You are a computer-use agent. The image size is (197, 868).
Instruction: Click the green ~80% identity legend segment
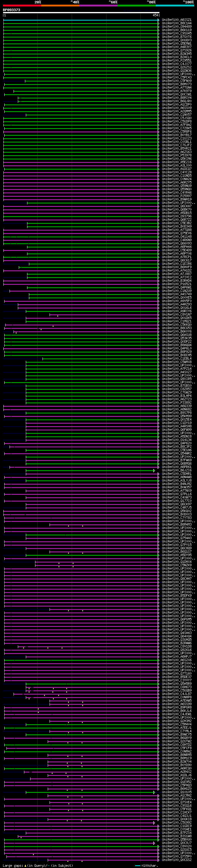tap(137, 6)
